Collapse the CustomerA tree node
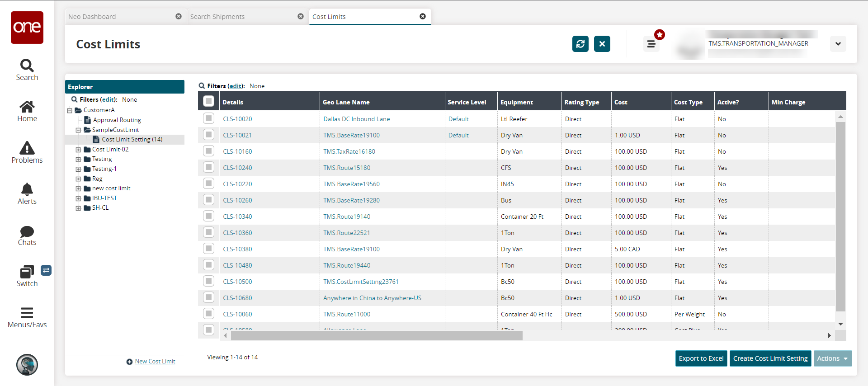The width and height of the screenshot is (868, 386). pos(70,110)
